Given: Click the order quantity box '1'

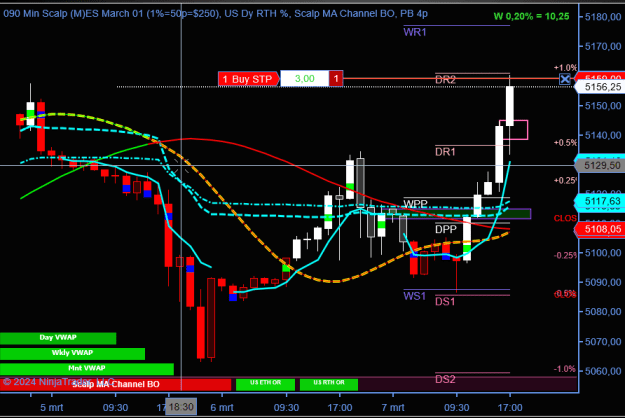Looking at the screenshot, I should pyautogui.click(x=336, y=78).
